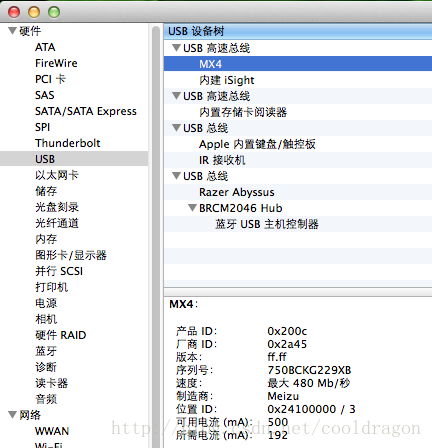The width and height of the screenshot is (432, 448).
Task: Select SPI in the sidebar
Action: 42,127
